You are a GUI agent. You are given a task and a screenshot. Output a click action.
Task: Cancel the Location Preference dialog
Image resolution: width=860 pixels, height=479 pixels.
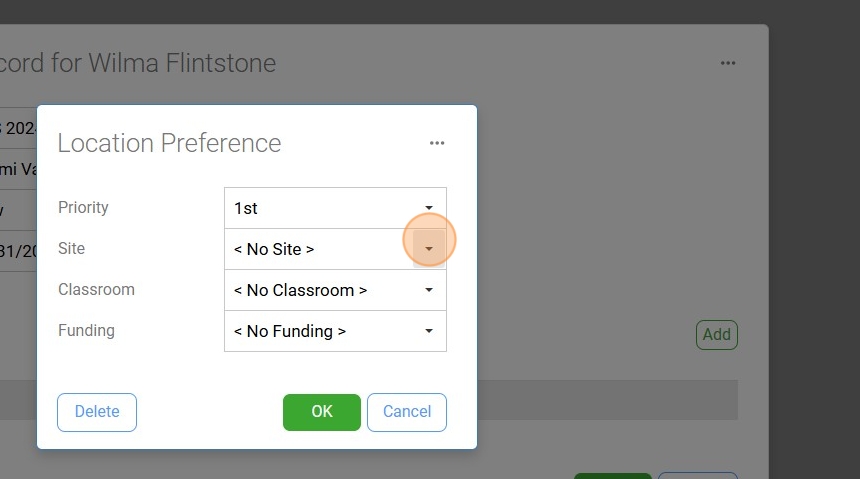tap(407, 412)
